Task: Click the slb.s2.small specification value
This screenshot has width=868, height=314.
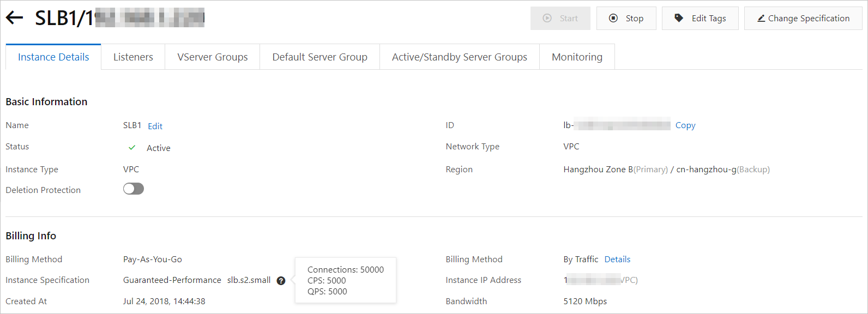Action: [x=249, y=280]
